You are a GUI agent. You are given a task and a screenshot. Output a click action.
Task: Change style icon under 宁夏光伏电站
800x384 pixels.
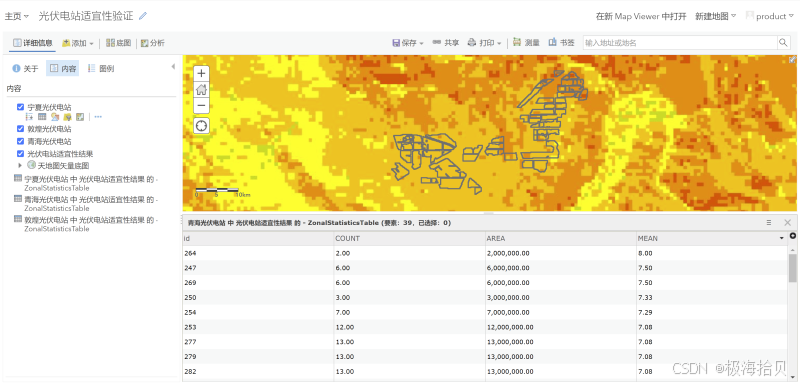[x=55, y=117]
